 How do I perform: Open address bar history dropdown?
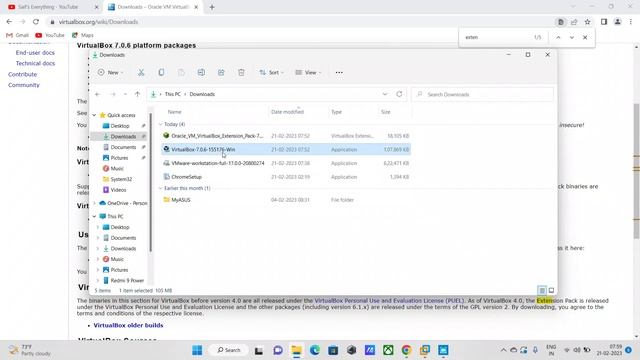(384, 94)
